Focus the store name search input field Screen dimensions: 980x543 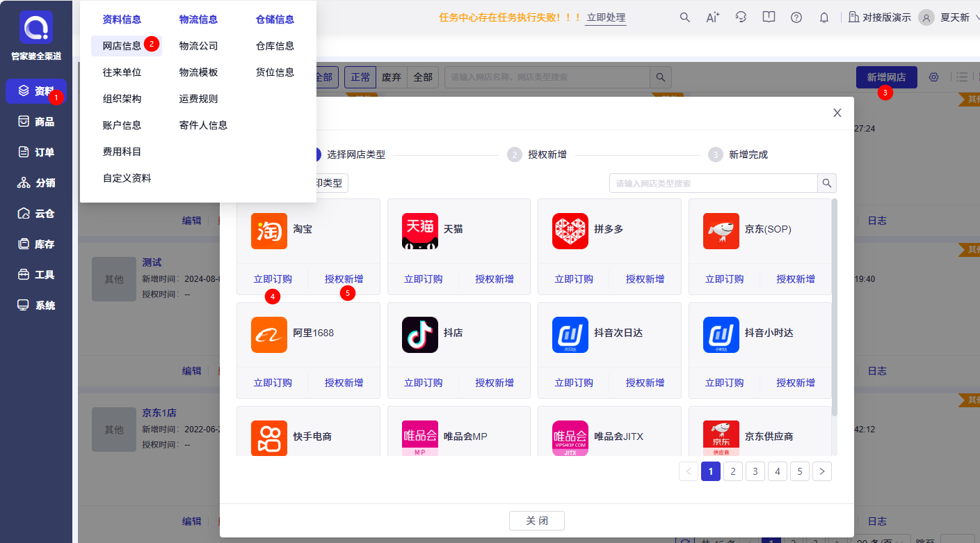pyautogui.click(x=547, y=77)
